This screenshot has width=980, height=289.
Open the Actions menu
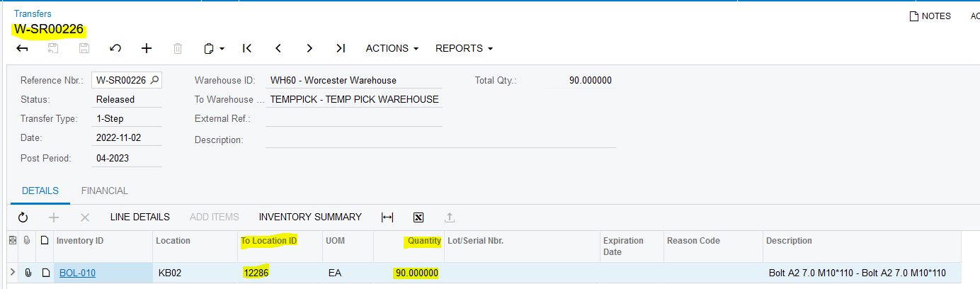(392, 48)
